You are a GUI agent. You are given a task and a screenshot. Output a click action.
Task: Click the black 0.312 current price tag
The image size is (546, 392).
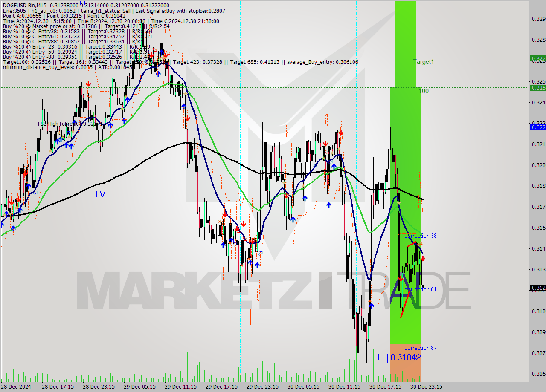tap(537, 288)
